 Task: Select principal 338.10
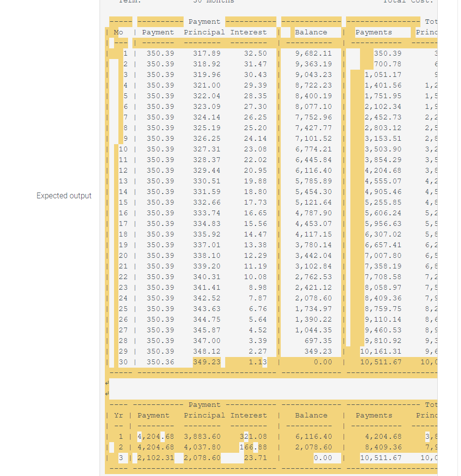click(206, 255)
